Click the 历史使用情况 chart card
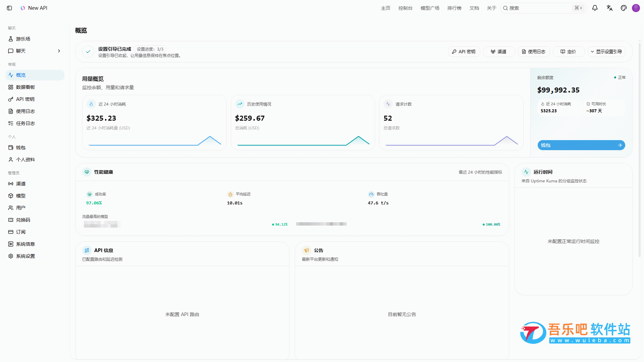The width and height of the screenshot is (644, 362). coord(303,123)
